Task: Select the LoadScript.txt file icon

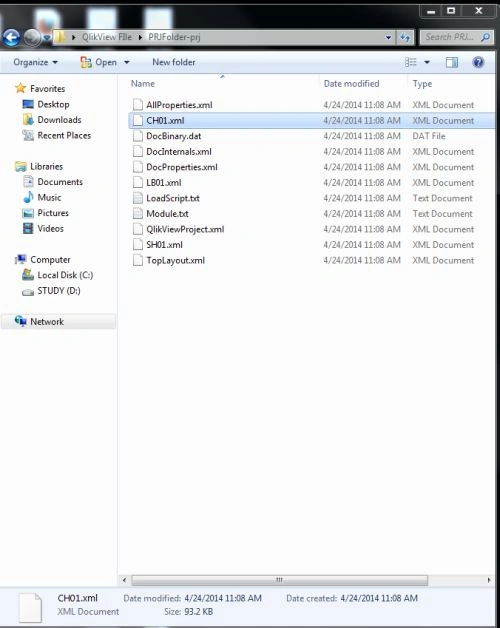Action: pyautogui.click(x=138, y=198)
